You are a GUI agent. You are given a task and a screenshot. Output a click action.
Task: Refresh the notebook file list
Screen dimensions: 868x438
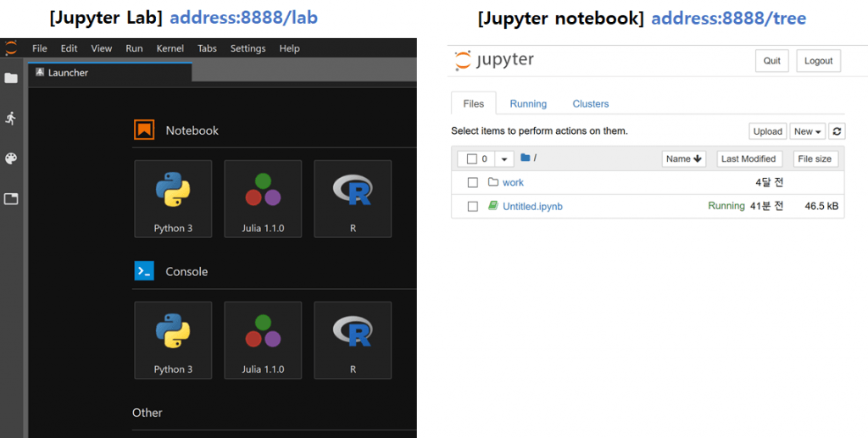[x=837, y=131]
